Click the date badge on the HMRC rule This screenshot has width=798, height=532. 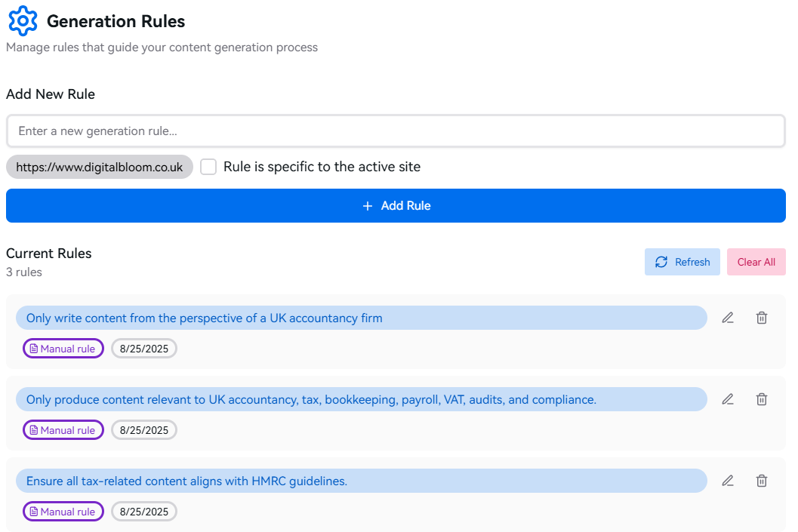144,512
